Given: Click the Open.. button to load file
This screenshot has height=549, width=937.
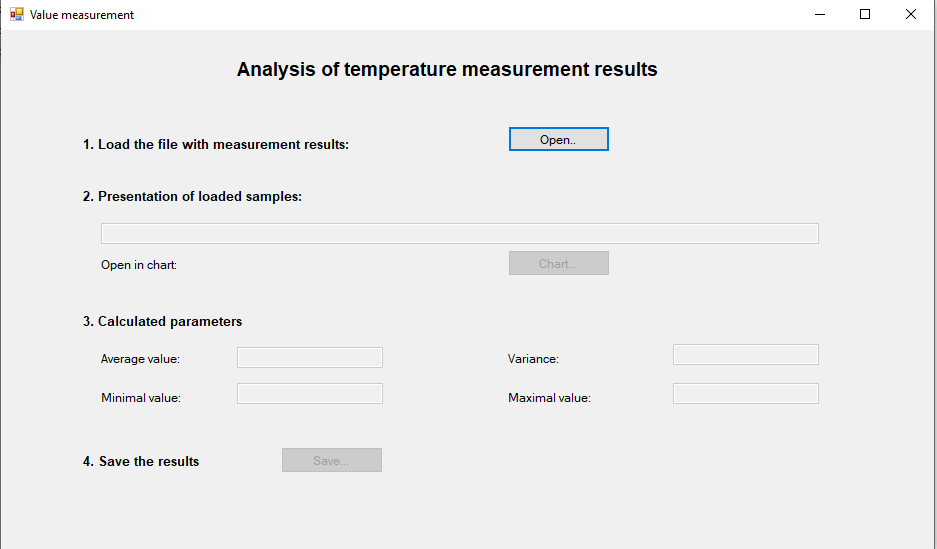Looking at the screenshot, I should [x=559, y=139].
